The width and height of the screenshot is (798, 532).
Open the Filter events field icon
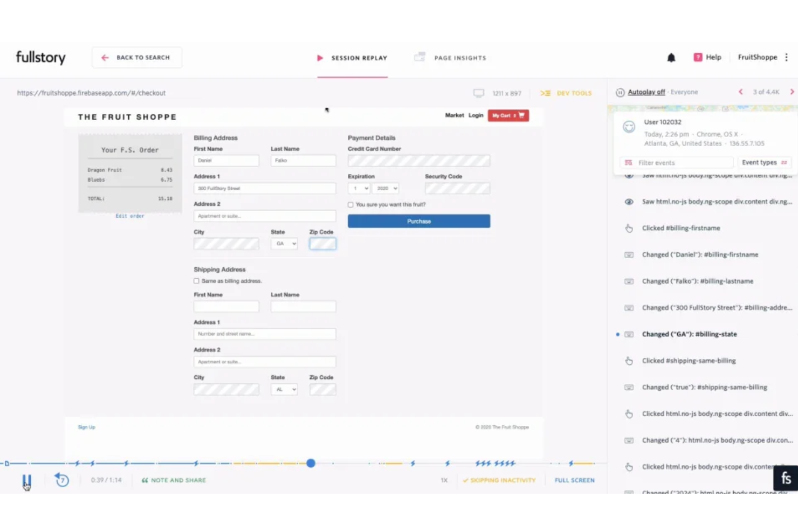[x=628, y=162]
